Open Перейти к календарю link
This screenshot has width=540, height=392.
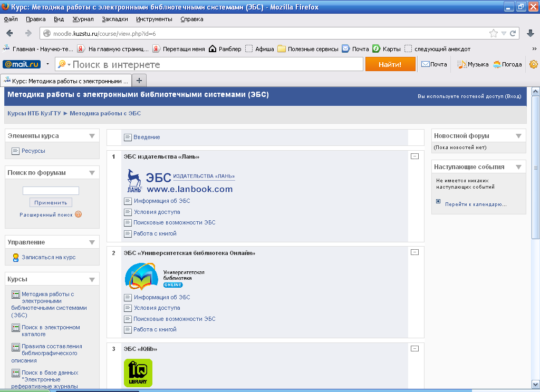[x=476, y=204]
